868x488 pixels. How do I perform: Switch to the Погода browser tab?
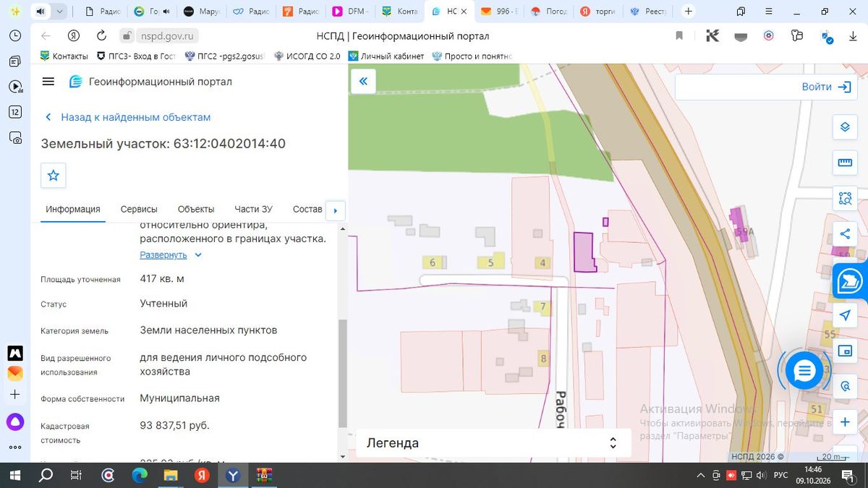pyautogui.click(x=548, y=12)
